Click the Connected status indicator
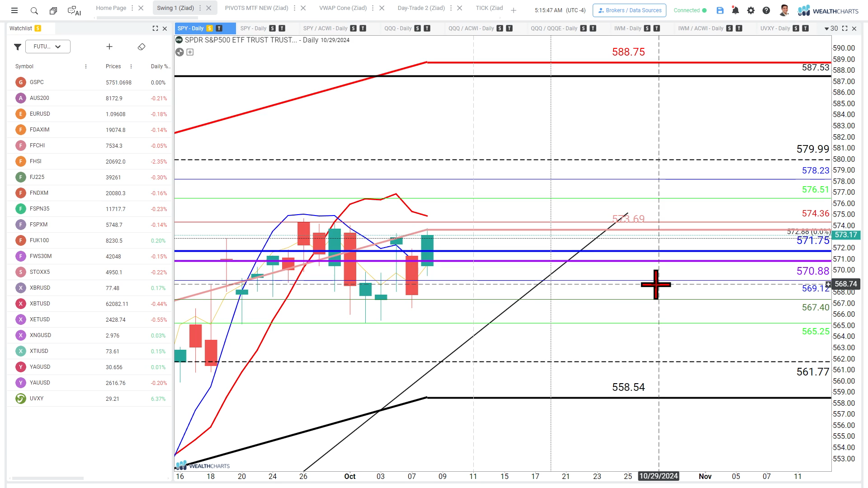This screenshot has width=868, height=488. point(690,10)
